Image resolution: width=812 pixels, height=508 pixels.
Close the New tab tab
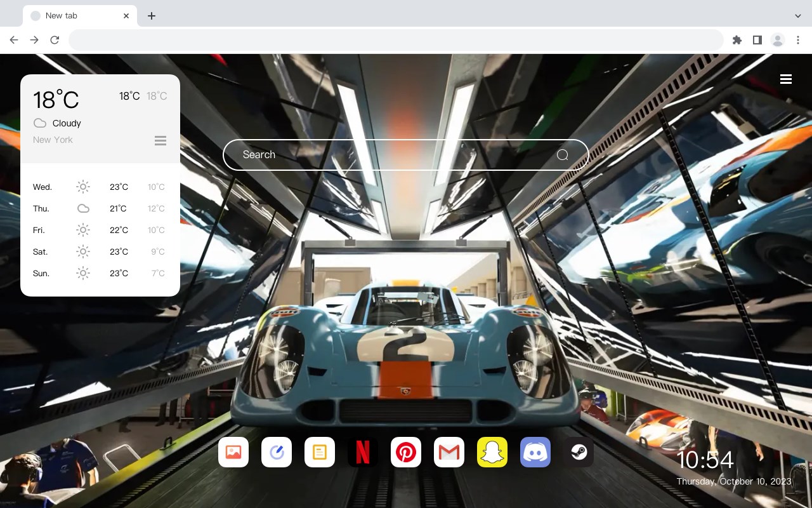pos(126,16)
